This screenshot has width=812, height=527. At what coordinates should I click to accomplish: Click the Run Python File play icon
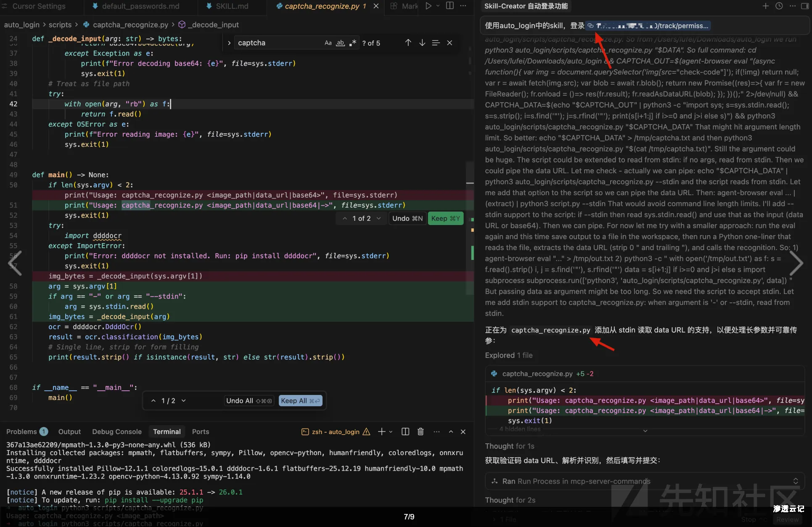click(428, 6)
